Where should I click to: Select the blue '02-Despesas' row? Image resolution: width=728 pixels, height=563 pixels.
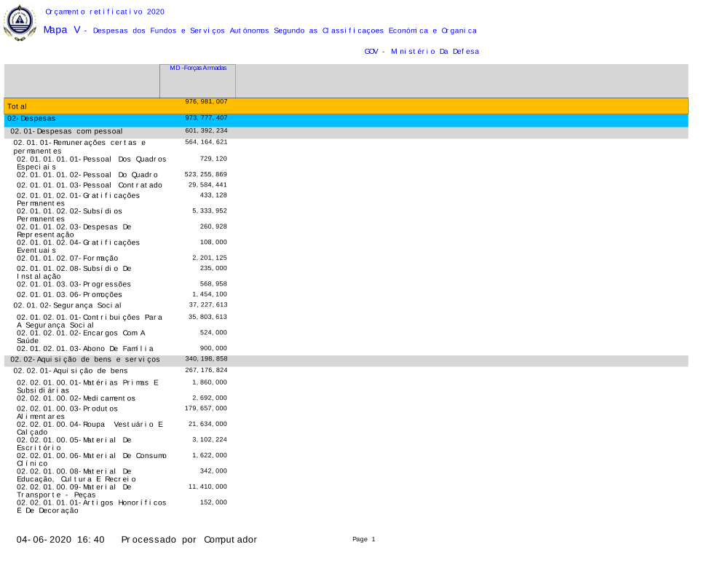point(346,119)
